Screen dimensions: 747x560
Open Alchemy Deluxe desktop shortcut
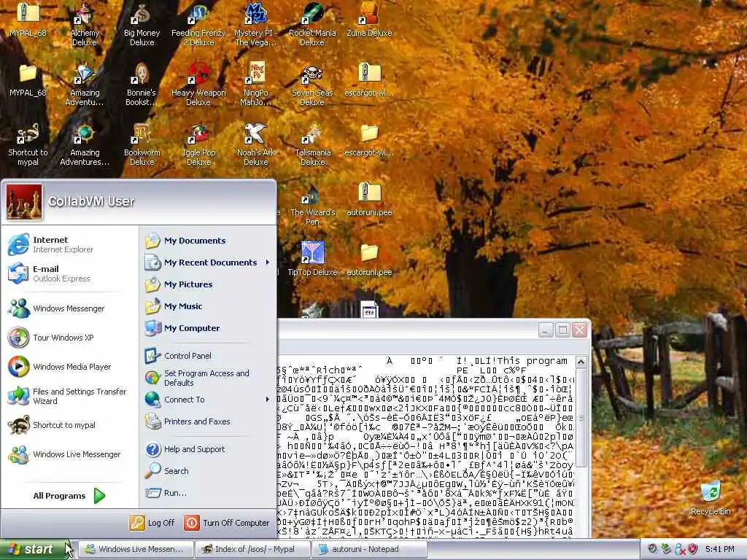pos(85,25)
